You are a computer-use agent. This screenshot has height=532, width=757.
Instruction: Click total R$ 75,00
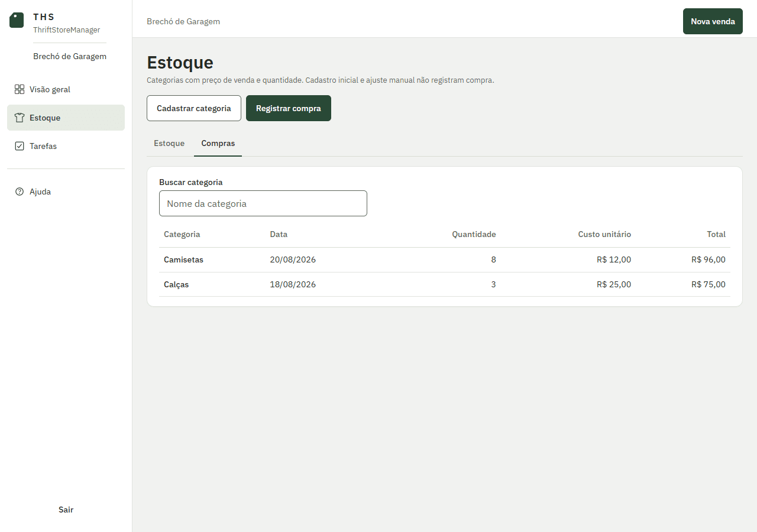pyautogui.click(x=708, y=284)
